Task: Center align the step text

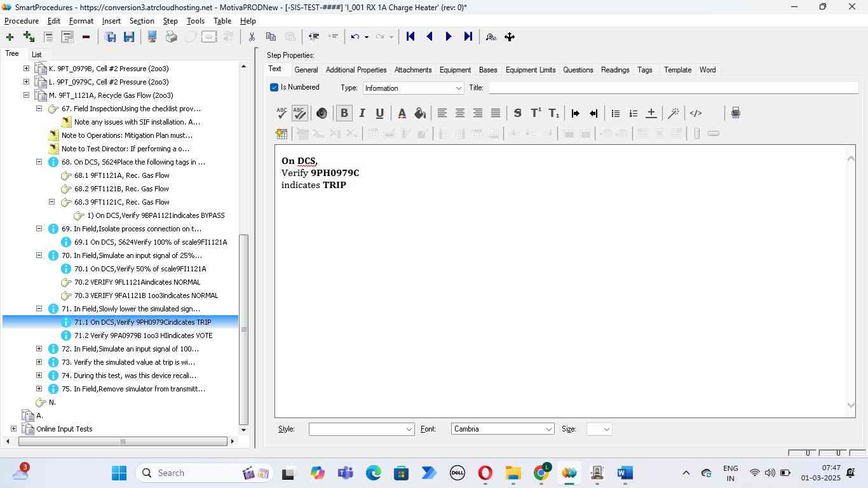Action: tap(459, 113)
